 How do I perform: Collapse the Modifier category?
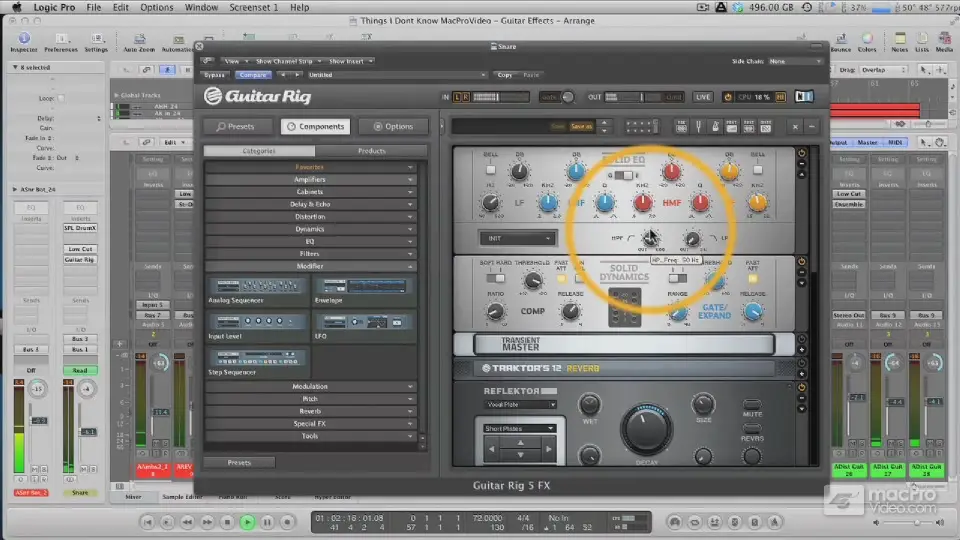[310, 266]
